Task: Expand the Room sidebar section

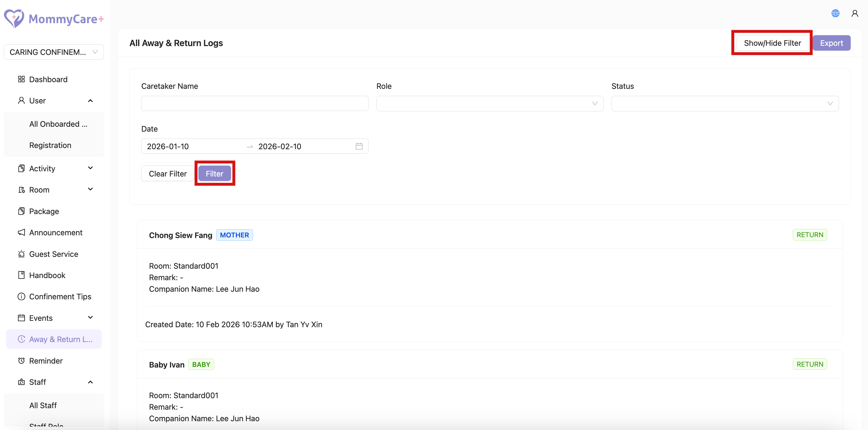Action: [x=90, y=189]
